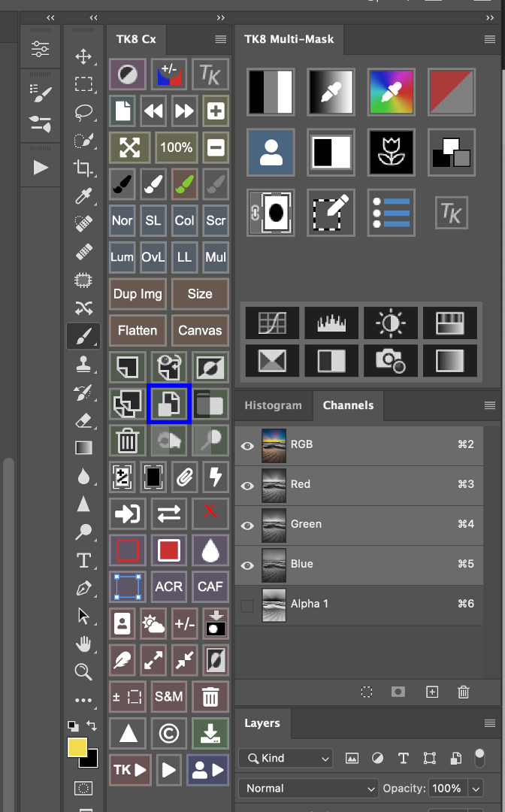Image resolution: width=505 pixels, height=812 pixels.
Task: Click the TK8 Cx lightning bolt icon
Action: 216,477
